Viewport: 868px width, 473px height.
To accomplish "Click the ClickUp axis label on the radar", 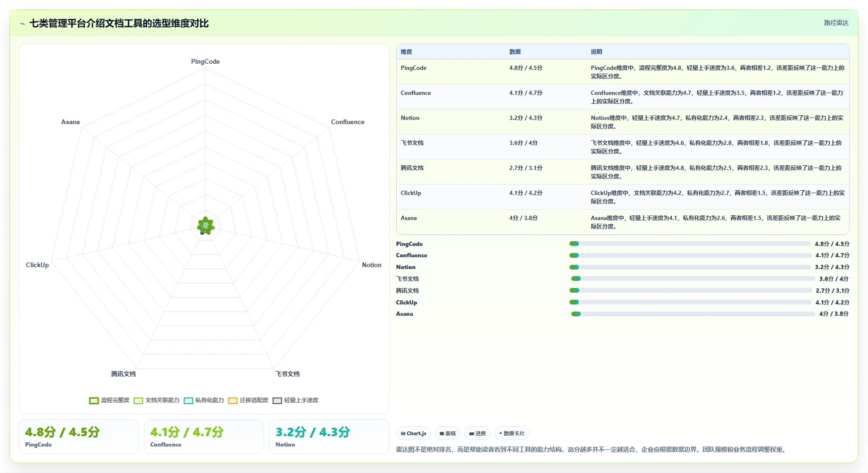I will click(x=37, y=265).
